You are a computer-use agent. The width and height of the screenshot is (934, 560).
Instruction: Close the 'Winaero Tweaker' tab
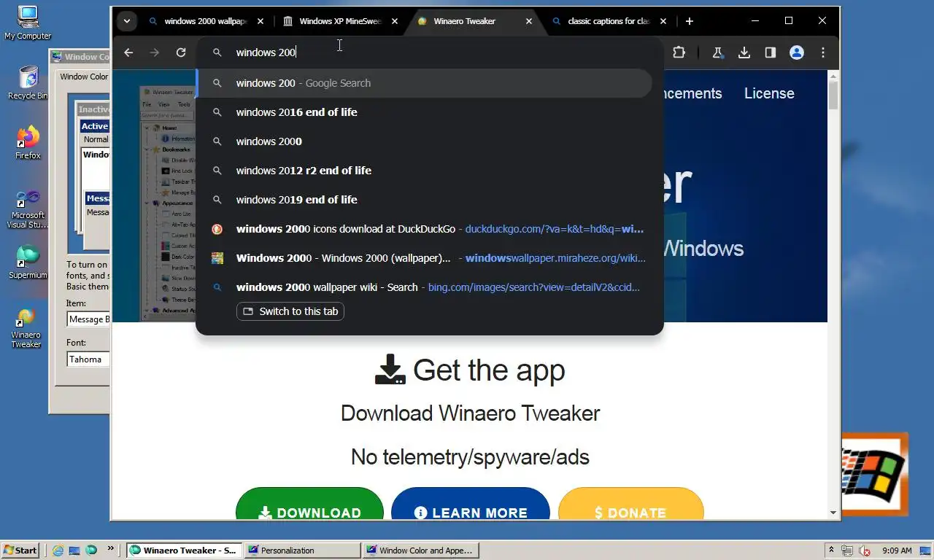pyautogui.click(x=529, y=21)
